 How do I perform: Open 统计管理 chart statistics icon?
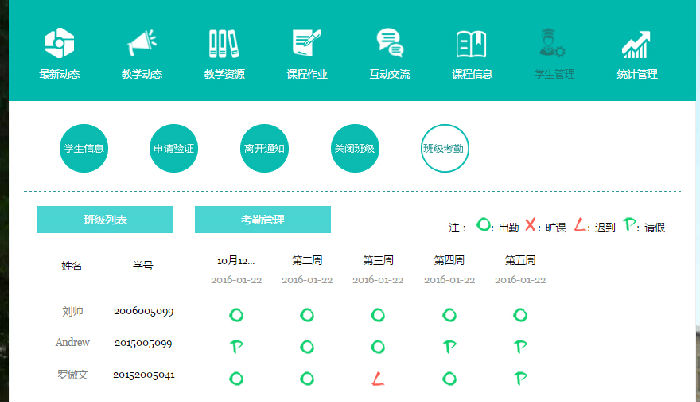[636, 44]
